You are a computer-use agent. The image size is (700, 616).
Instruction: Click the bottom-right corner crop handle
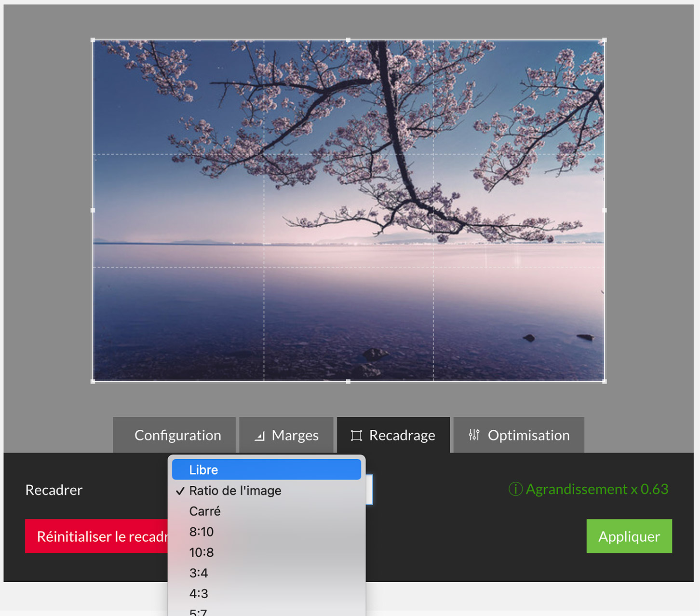[605, 381]
